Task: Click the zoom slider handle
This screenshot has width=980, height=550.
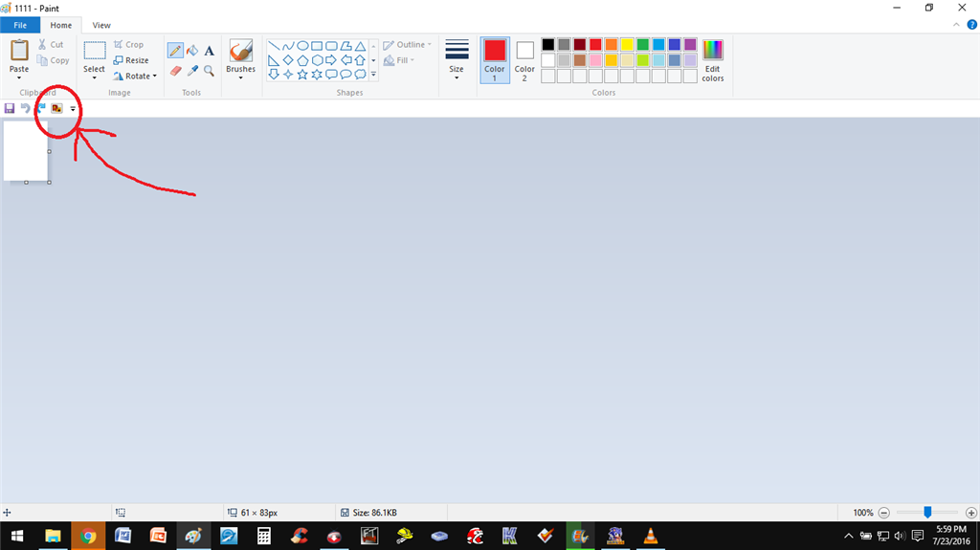Action: 927,513
